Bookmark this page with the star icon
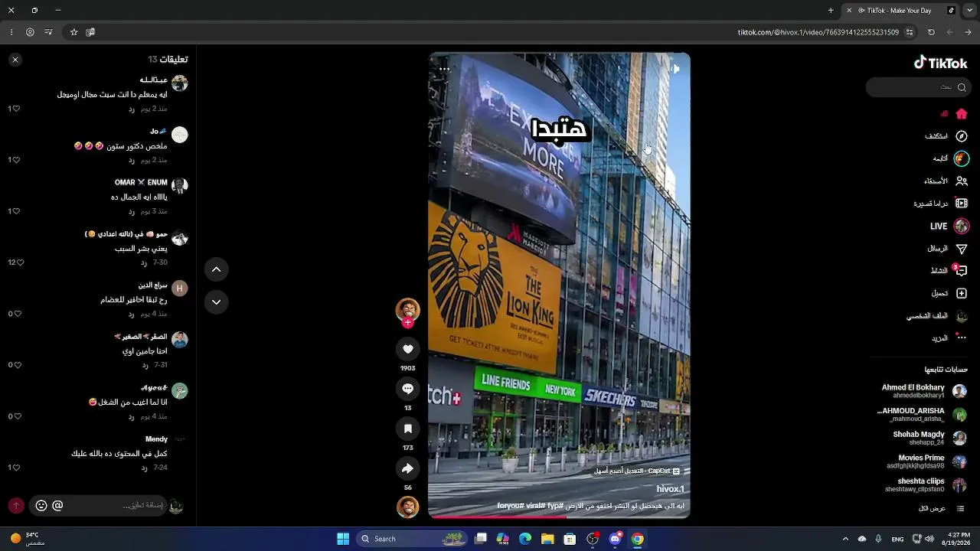This screenshot has height=551, width=980. (x=73, y=32)
